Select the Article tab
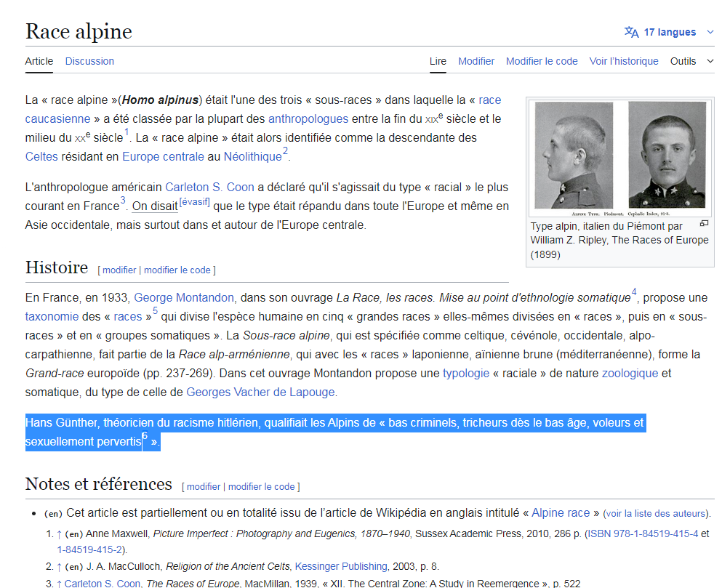 [39, 61]
